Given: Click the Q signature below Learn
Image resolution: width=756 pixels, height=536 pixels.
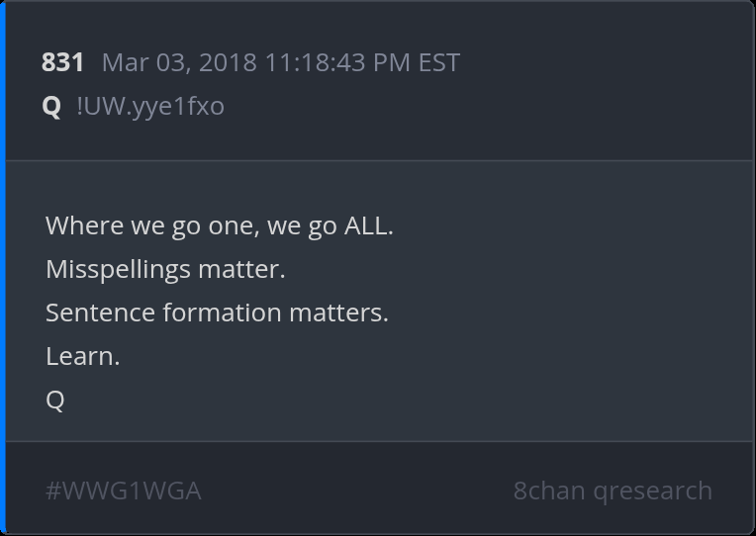Looking at the screenshot, I should 55,400.
